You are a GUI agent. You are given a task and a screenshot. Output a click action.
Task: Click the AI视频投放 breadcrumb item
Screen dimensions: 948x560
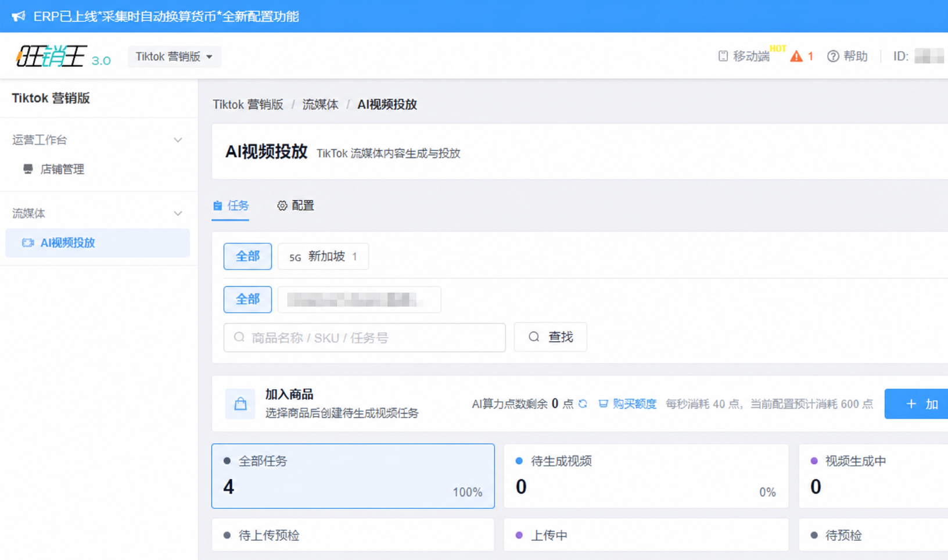tap(387, 105)
